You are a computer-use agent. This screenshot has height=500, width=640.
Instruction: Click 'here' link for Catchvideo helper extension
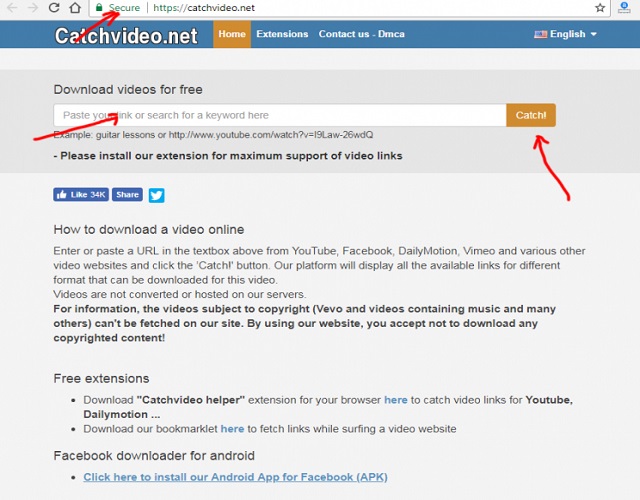pyautogui.click(x=395, y=400)
